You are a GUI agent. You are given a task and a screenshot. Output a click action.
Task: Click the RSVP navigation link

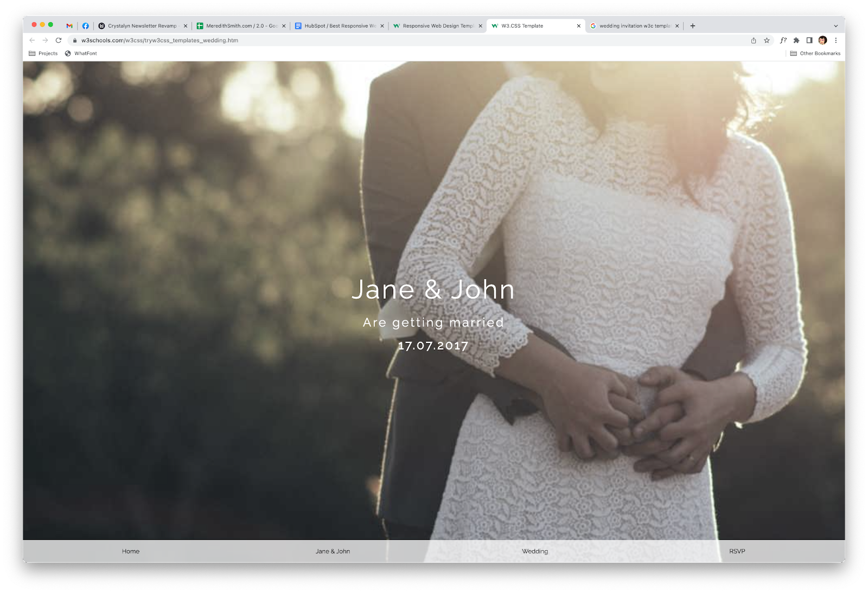pyautogui.click(x=737, y=551)
